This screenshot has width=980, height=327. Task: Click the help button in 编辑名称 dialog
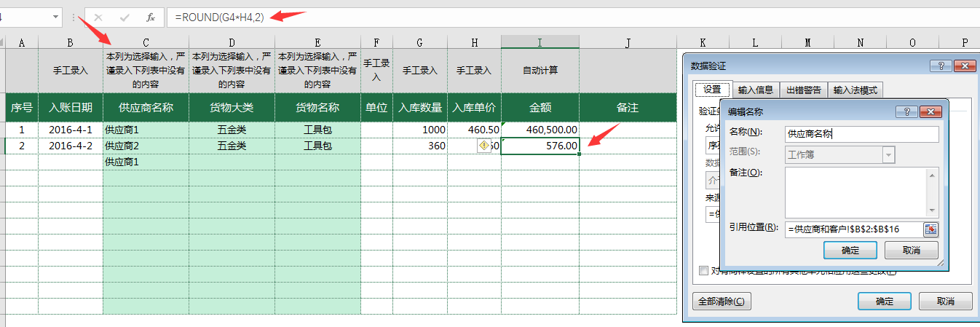click(x=906, y=112)
